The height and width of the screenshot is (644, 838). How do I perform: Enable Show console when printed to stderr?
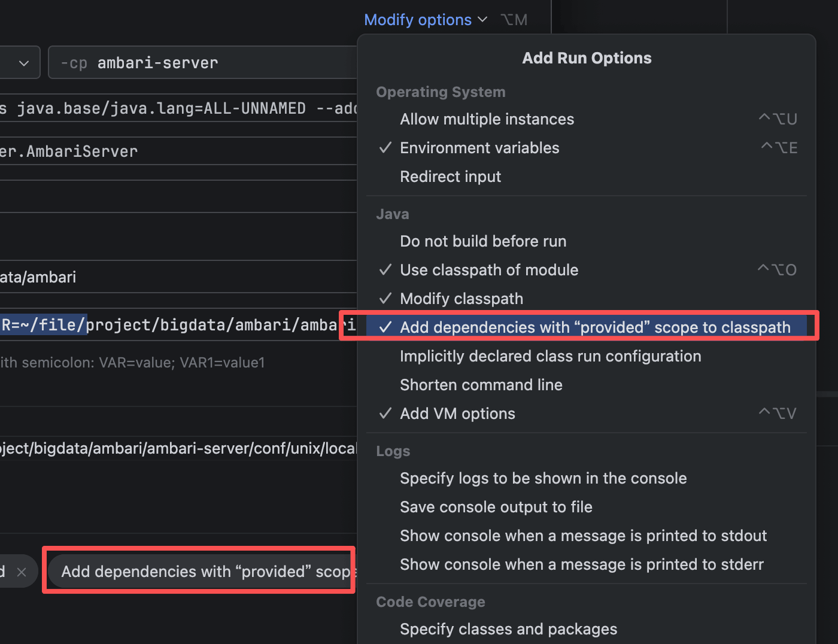[581, 564]
